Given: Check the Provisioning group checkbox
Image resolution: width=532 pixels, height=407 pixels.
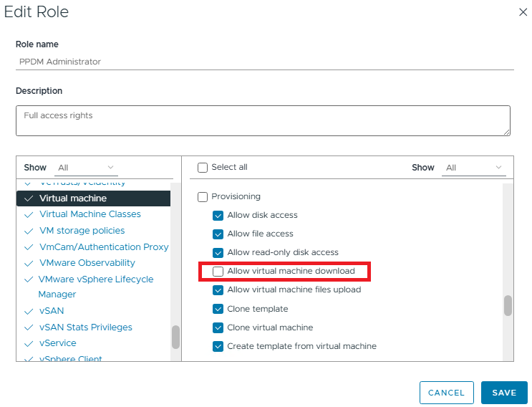Looking at the screenshot, I should [x=203, y=196].
